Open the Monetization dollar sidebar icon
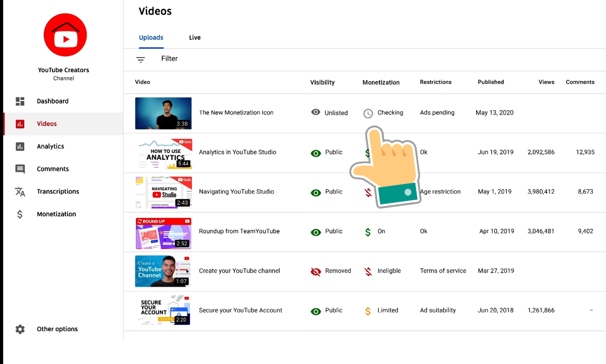 (20, 214)
